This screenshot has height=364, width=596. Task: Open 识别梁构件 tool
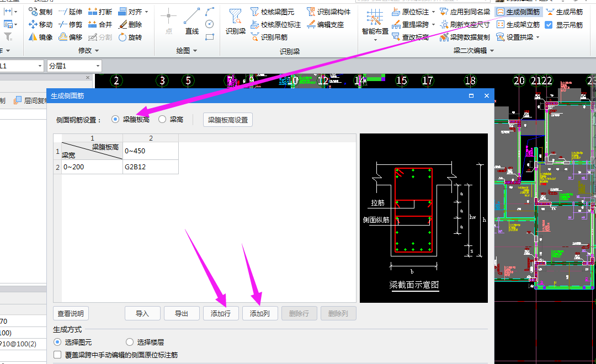tap(328, 12)
